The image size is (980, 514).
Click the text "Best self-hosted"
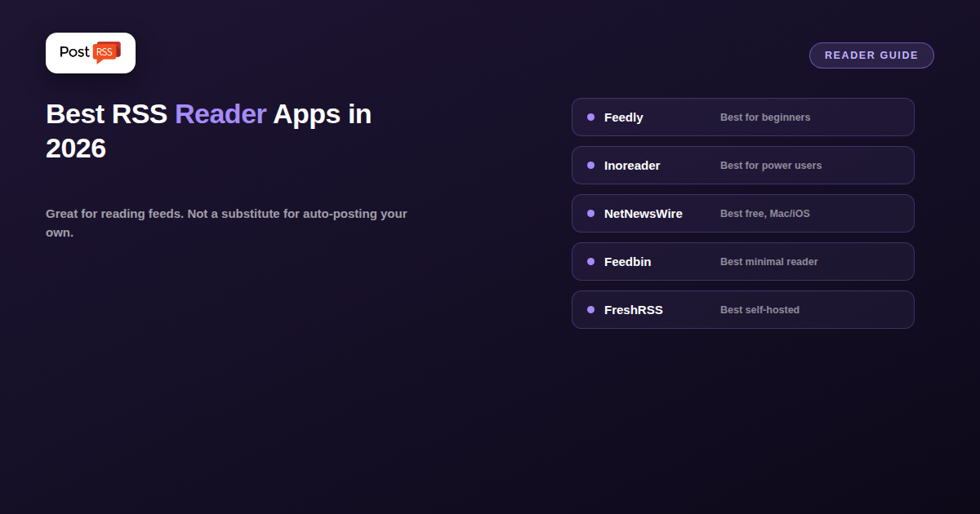point(759,310)
